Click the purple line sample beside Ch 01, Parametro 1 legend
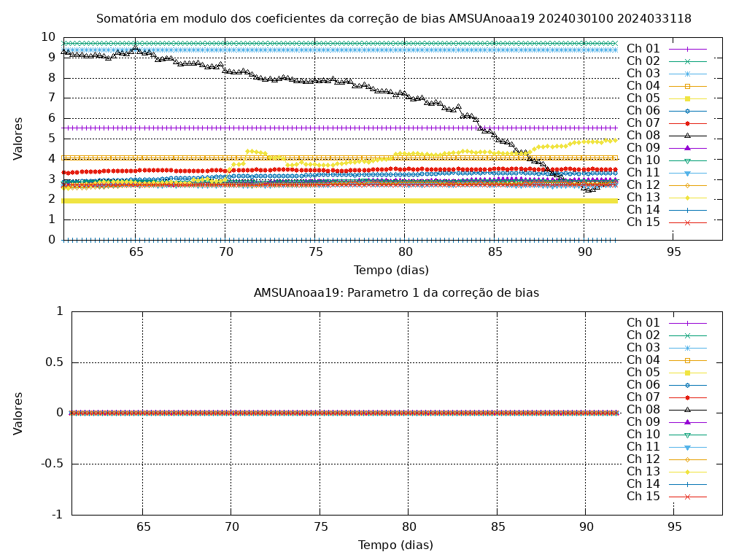747x560 pixels. [687, 323]
